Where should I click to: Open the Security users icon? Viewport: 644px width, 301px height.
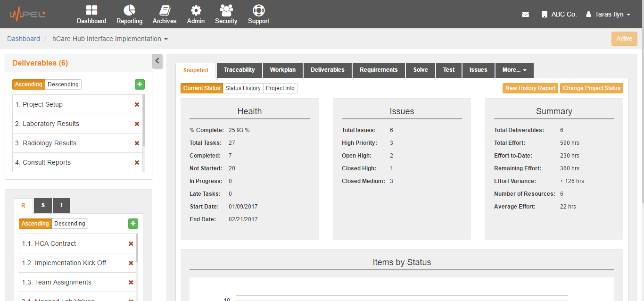pos(226,10)
